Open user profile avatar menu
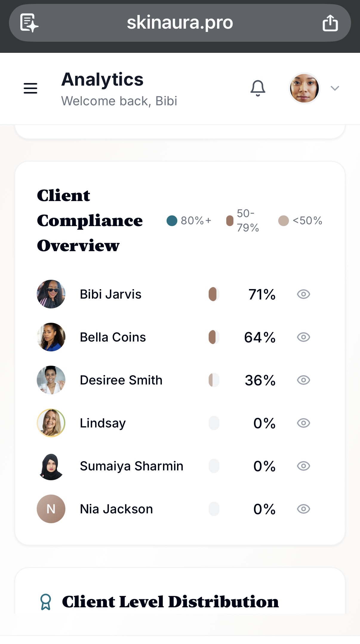360x644 pixels. [304, 88]
